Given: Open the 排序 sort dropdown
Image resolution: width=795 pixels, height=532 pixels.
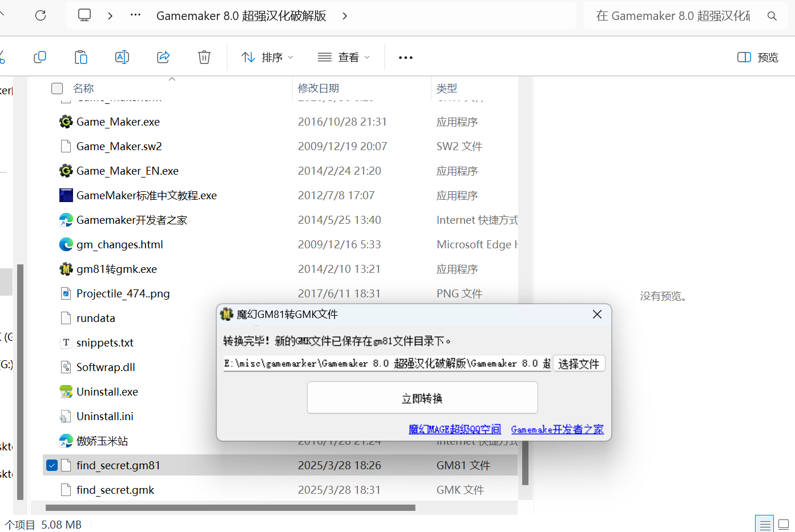Looking at the screenshot, I should [267, 57].
